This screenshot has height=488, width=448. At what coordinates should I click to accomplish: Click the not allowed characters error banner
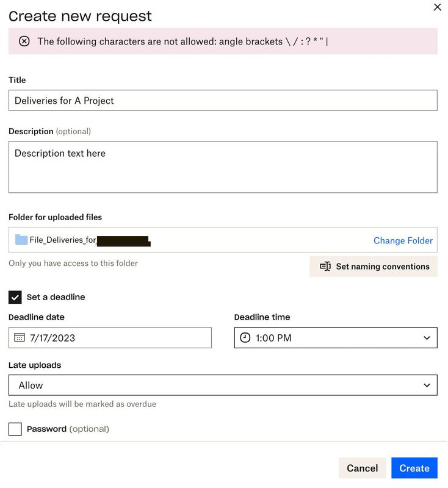click(x=224, y=41)
